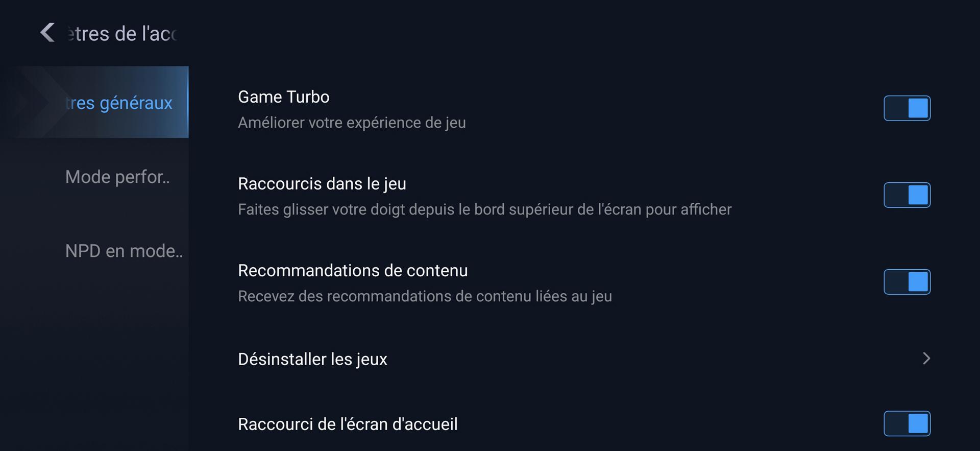Click the header title next to back arrow

click(x=122, y=34)
